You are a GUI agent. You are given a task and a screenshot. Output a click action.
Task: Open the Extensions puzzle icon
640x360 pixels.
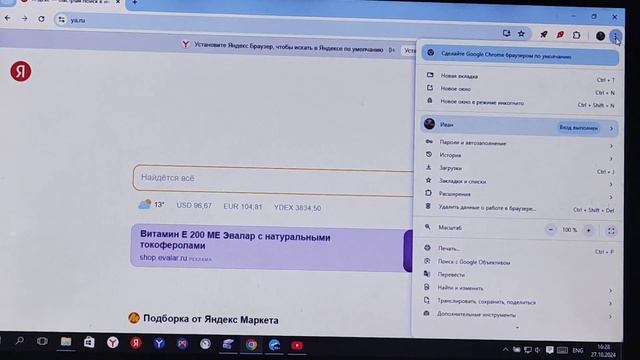[x=576, y=36]
